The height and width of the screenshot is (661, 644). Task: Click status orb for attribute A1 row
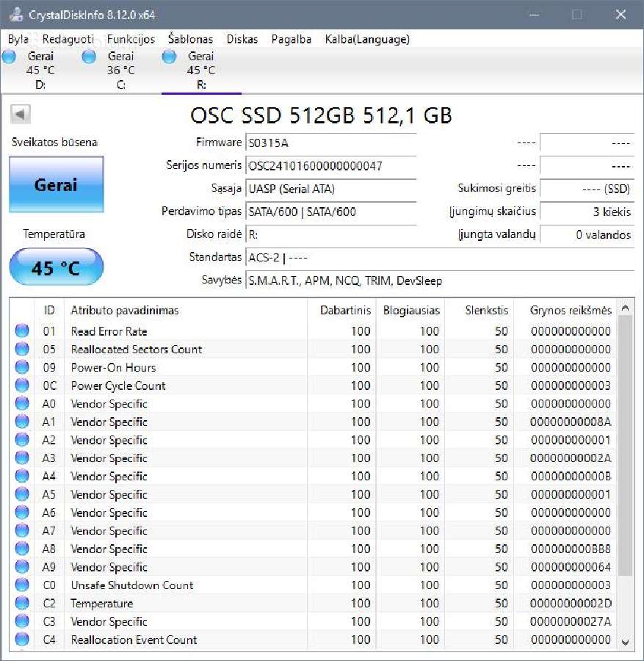(22, 422)
